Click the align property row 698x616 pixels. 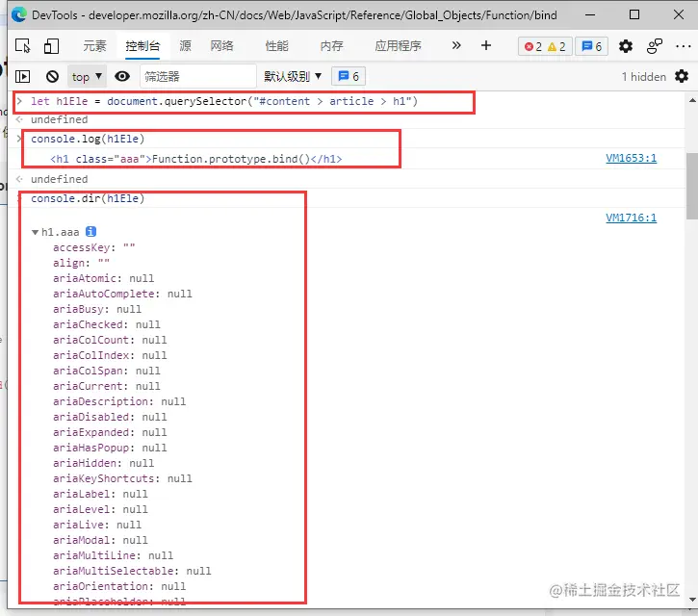pos(81,263)
